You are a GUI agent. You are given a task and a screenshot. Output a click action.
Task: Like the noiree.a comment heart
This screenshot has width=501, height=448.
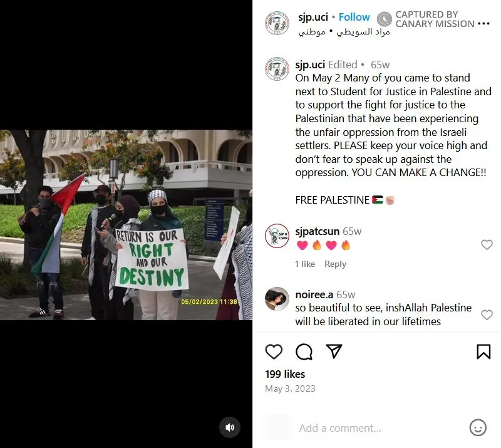tap(487, 315)
